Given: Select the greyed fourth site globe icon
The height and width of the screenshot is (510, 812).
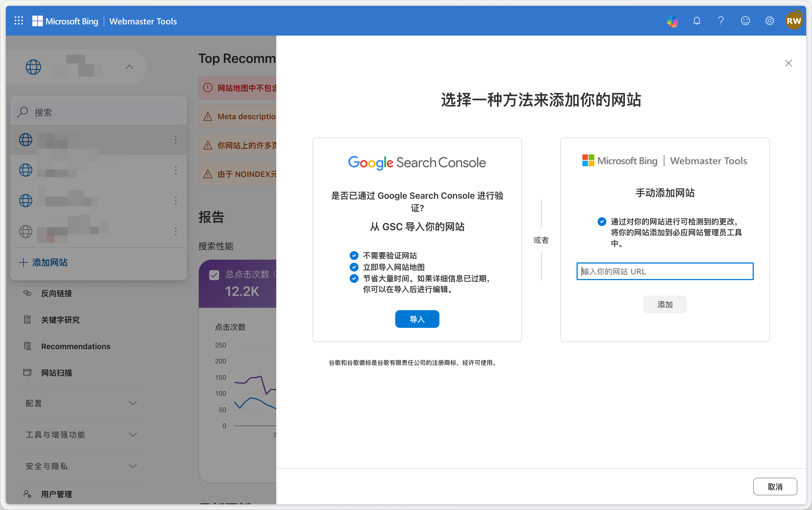Looking at the screenshot, I should (26, 231).
